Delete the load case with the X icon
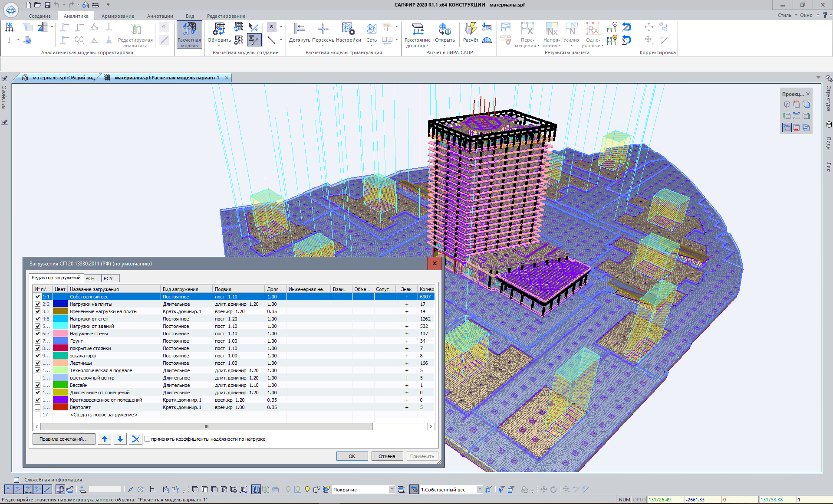This screenshot has height=504, width=833. 135,439
